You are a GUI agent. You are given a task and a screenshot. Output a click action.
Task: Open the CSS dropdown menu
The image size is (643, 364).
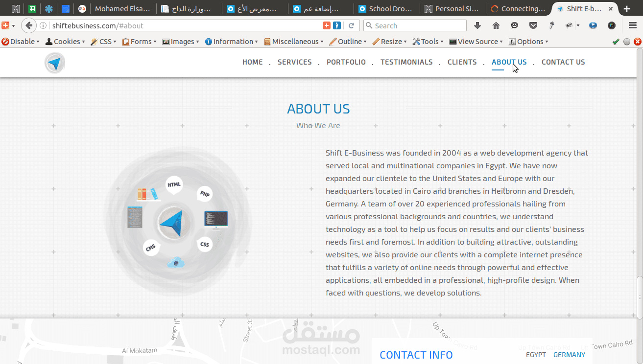point(104,42)
